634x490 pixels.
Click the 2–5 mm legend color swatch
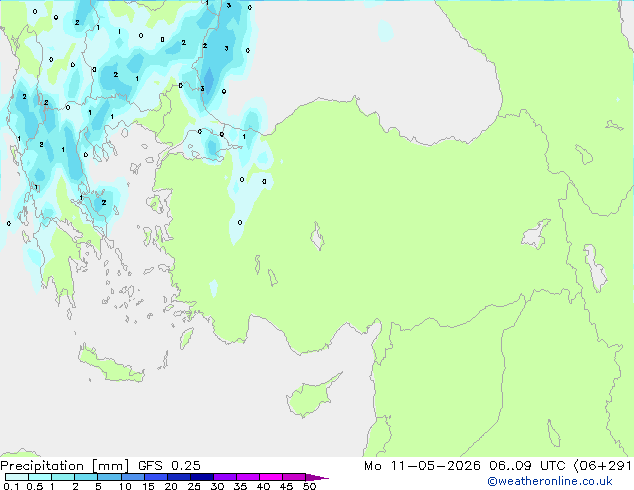pos(86,477)
